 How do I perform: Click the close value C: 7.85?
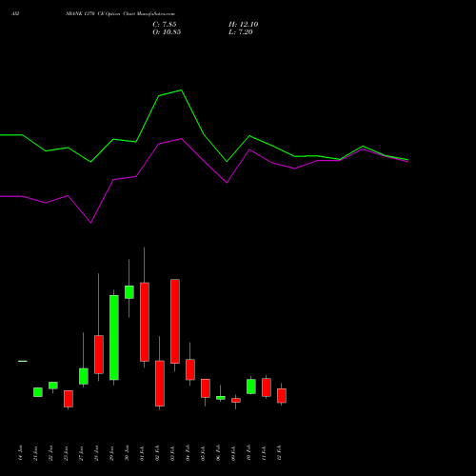pos(165,25)
